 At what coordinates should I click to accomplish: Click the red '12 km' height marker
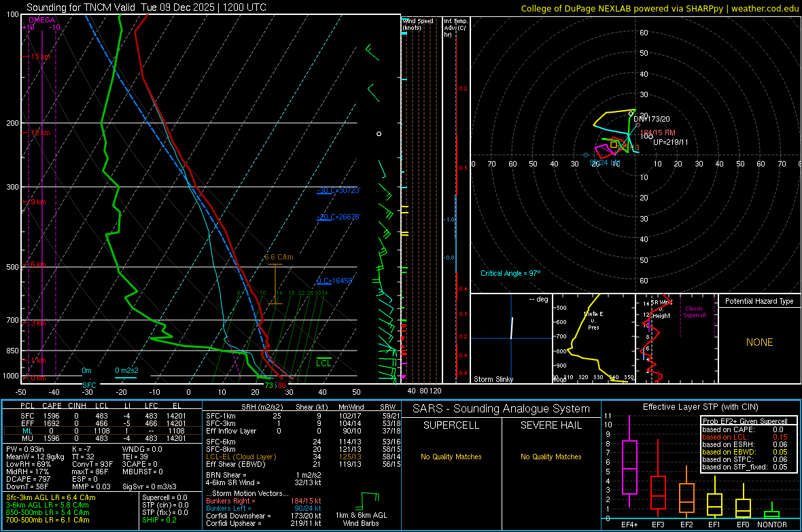coord(40,132)
